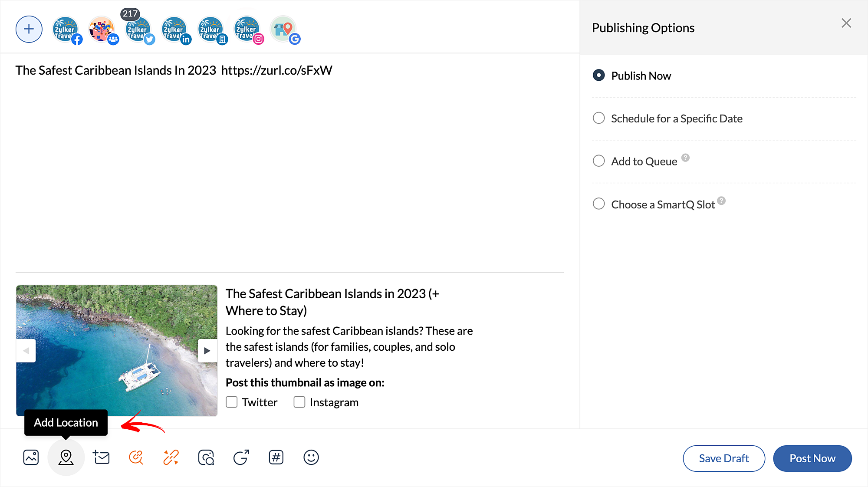This screenshot has height=487, width=868.
Task: Click the Add Location pin icon
Action: (x=66, y=457)
